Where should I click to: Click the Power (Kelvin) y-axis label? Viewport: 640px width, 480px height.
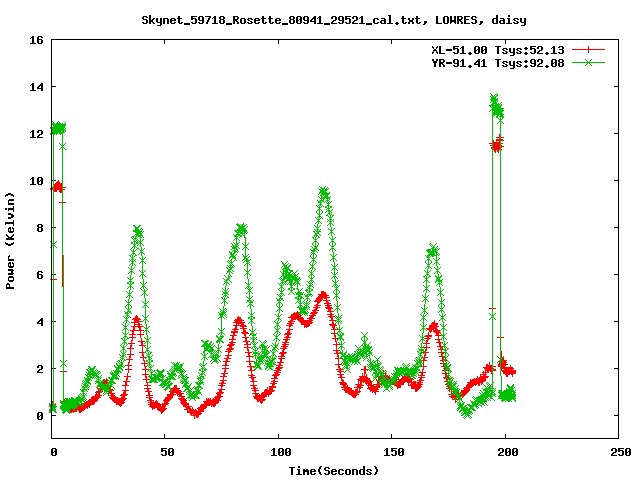point(10,241)
